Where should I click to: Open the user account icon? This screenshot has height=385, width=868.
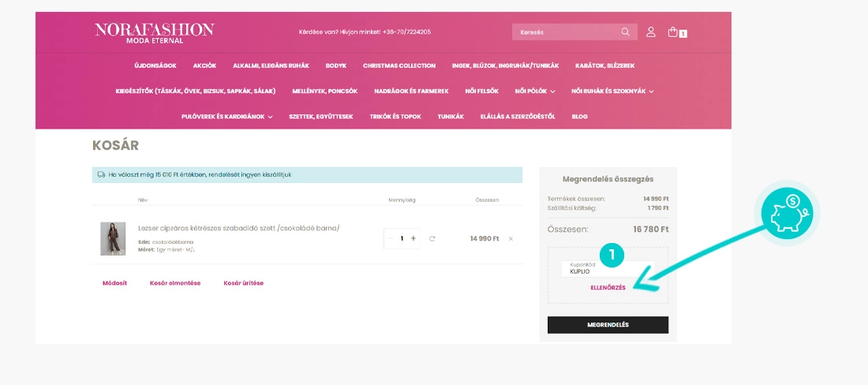point(651,32)
